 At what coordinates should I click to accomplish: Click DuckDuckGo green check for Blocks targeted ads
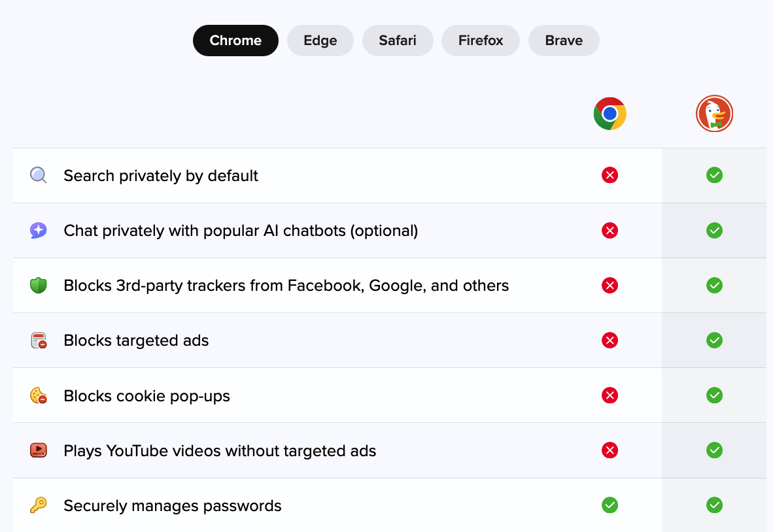pyautogui.click(x=714, y=341)
